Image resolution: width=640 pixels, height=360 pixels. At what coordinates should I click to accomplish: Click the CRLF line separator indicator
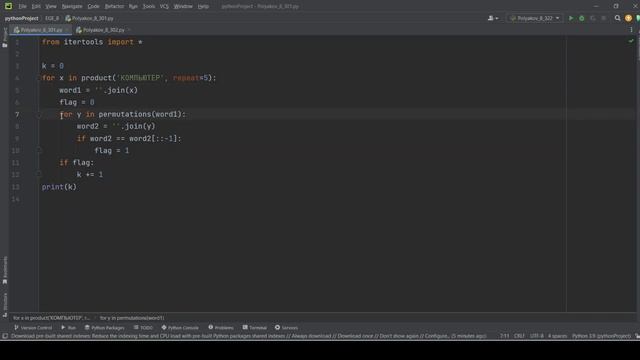[519, 336]
